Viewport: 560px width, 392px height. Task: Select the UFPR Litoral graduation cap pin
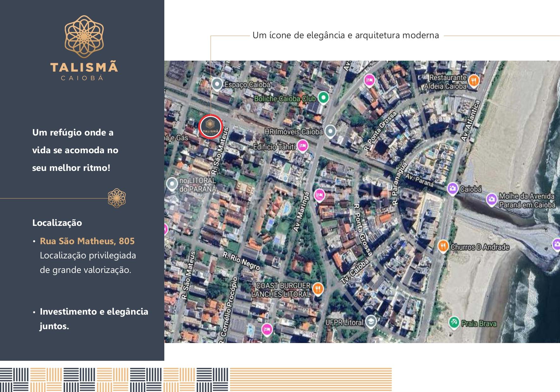[370, 321]
